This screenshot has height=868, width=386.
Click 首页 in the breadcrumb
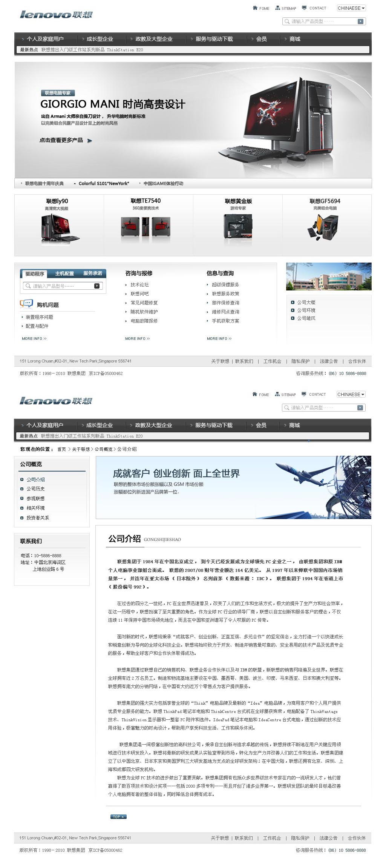[x=61, y=449]
